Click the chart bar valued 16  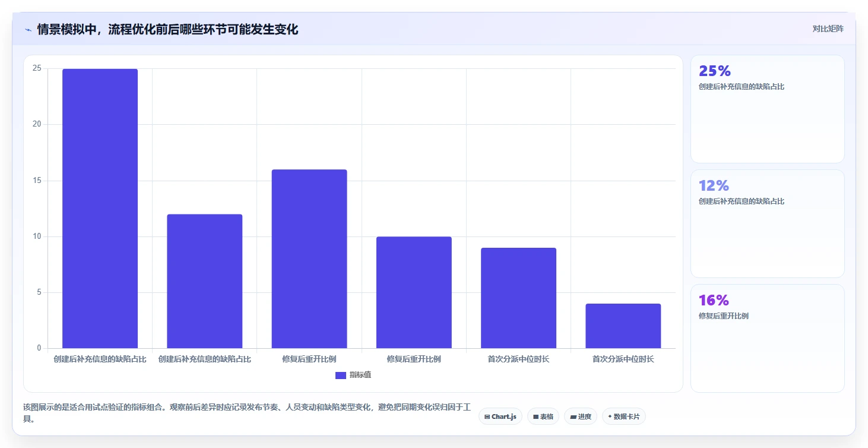coord(309,259)
